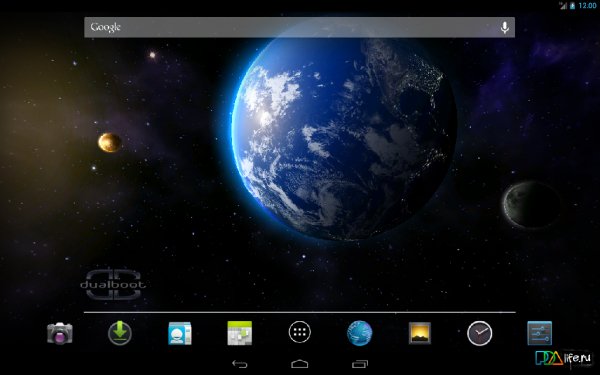600x375 pixels.
Task: Open the Clock app
Action: point(479,333)
